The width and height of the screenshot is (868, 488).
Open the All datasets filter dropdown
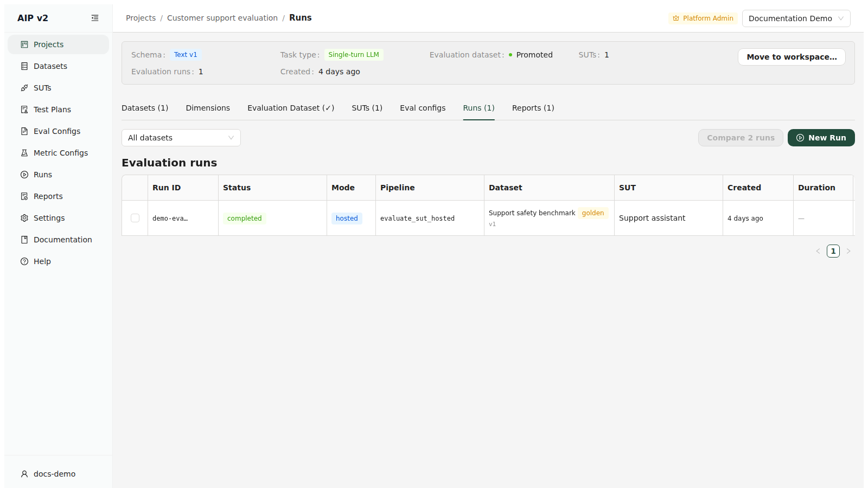coord(181,138)
